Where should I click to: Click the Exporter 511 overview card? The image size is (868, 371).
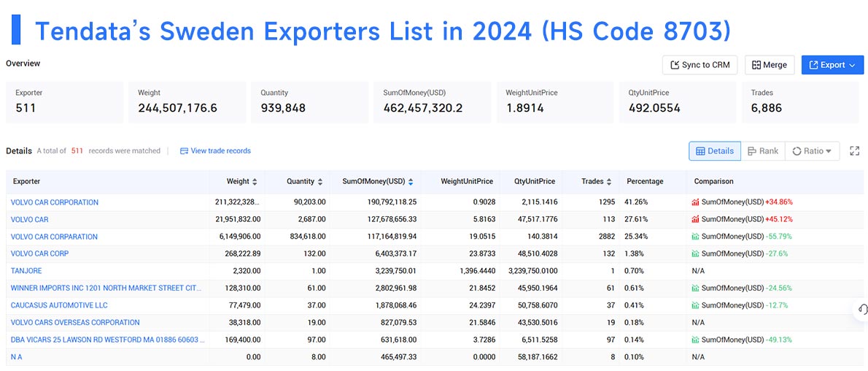tap(65, 102)
